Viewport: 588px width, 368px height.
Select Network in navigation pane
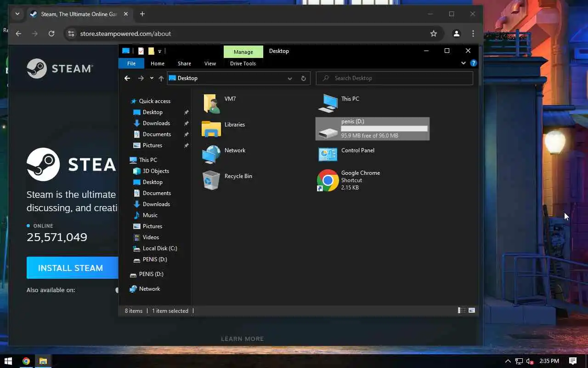pos(149,289)
